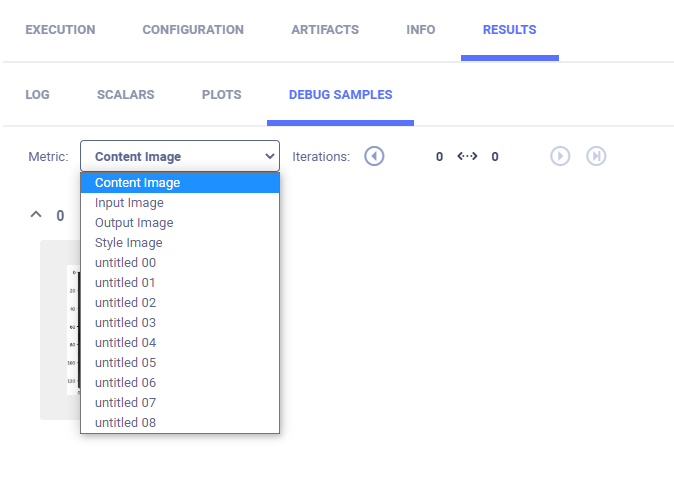View the Plots sub-tab
Screen dimensions: 674x479
click(x=221, y=95)
